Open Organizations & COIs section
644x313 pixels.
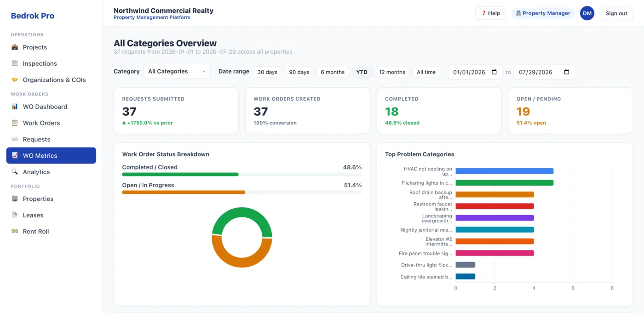tap(51, 80)
